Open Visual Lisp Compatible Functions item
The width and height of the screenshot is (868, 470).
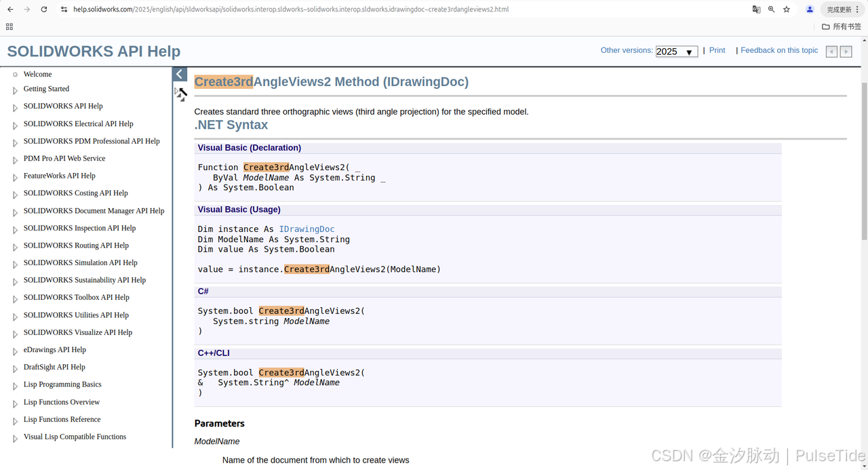click(x=75, y=437)
